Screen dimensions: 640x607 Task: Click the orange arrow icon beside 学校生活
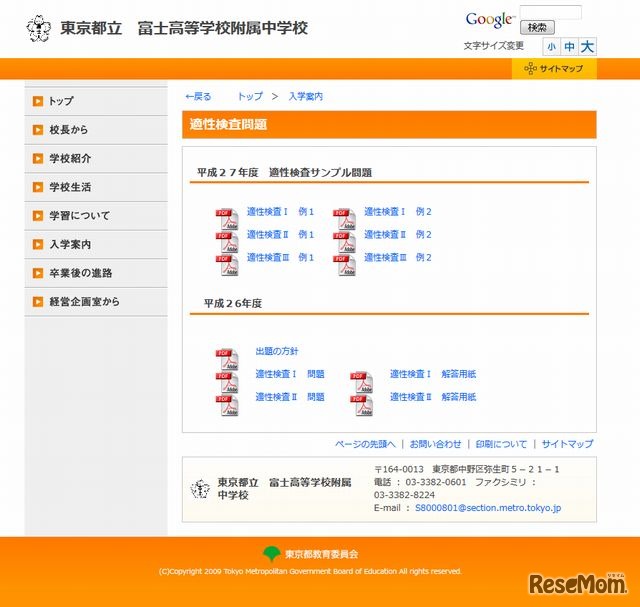[38, 187]
